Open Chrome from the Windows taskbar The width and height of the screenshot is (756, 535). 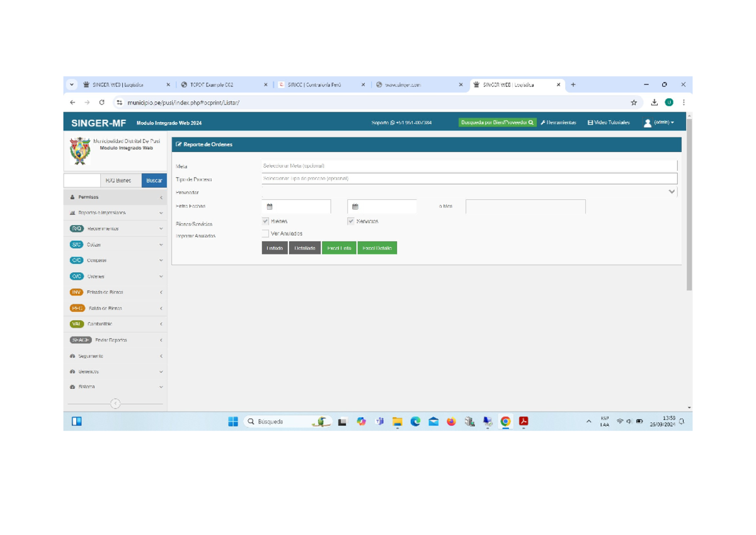click(x=505, y=422)
